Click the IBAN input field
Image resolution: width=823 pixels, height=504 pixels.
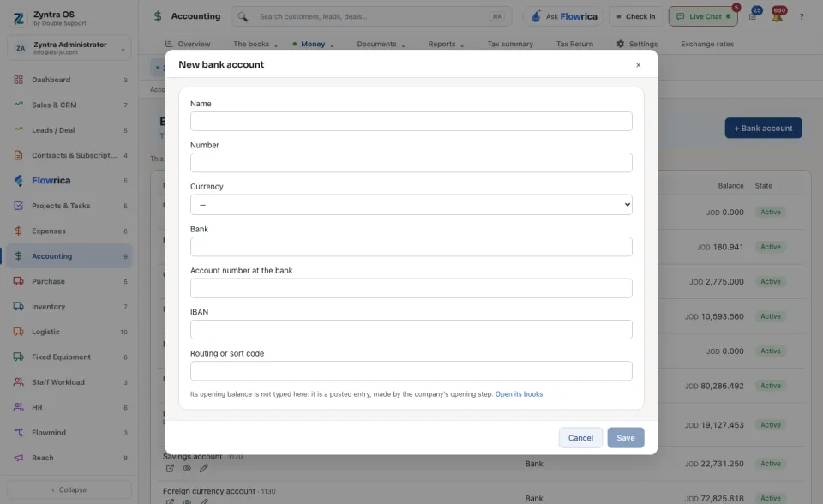[411, 330]
